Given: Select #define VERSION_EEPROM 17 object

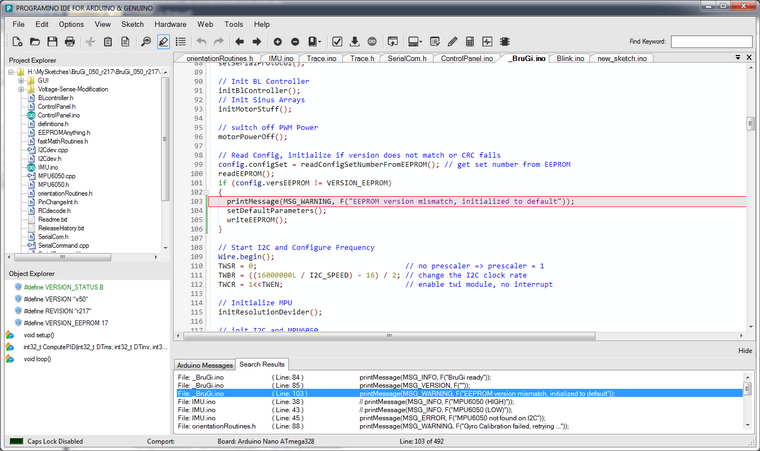Looking at the screenshot, I should (65, 322).
